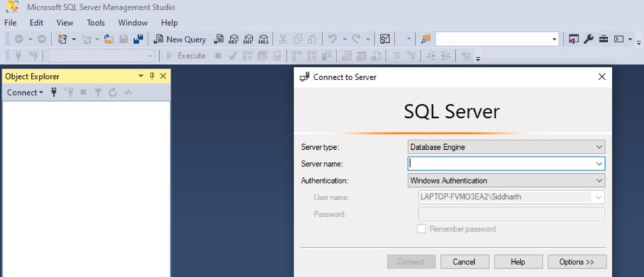This screenshot has height=277, width=644.
Task: Click the Cut scissors icon
Action: [283, 39]
